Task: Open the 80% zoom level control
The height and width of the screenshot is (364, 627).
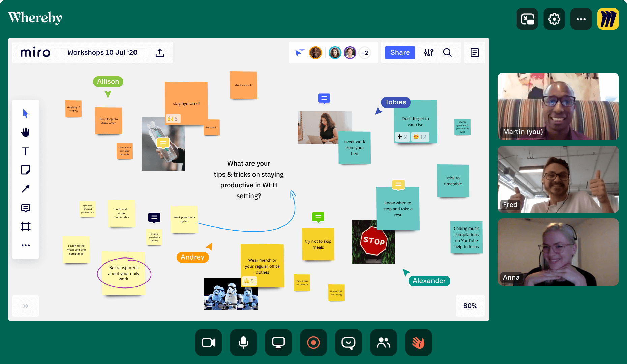Action: tap(470, 306)
